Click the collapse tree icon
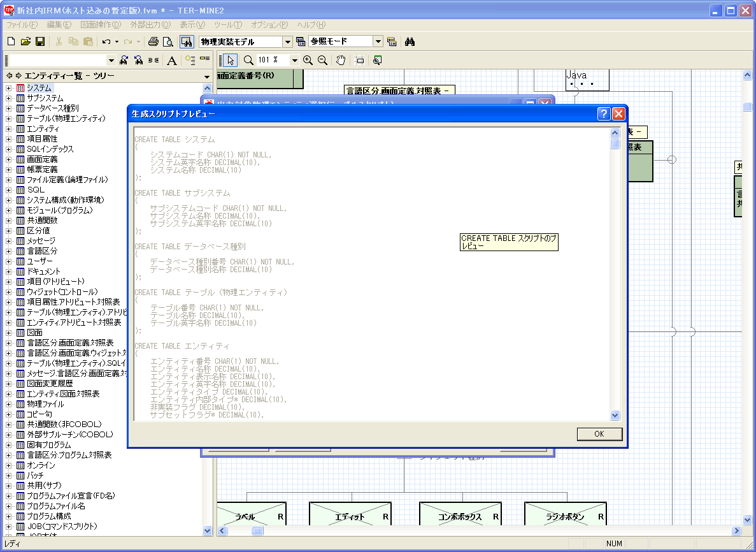Image resolution: width=756 pixels, height=552 pixels. pyautogui.click(x=205, y=59)
